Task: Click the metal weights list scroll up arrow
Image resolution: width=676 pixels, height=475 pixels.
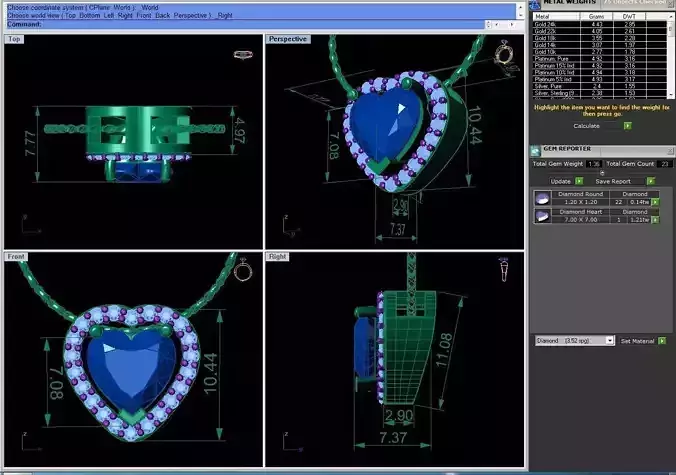Action: click(x=671, y=16)
